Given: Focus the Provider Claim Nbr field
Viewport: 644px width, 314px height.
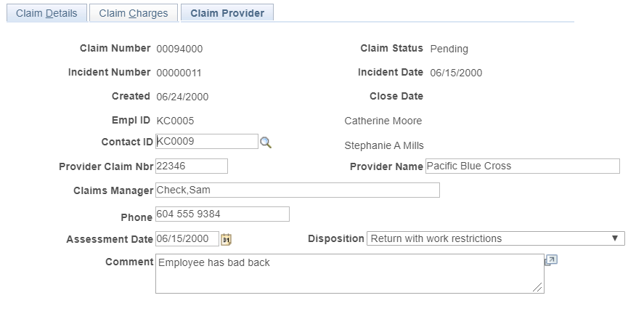Looking at the screenshot, I should [192, 166].
